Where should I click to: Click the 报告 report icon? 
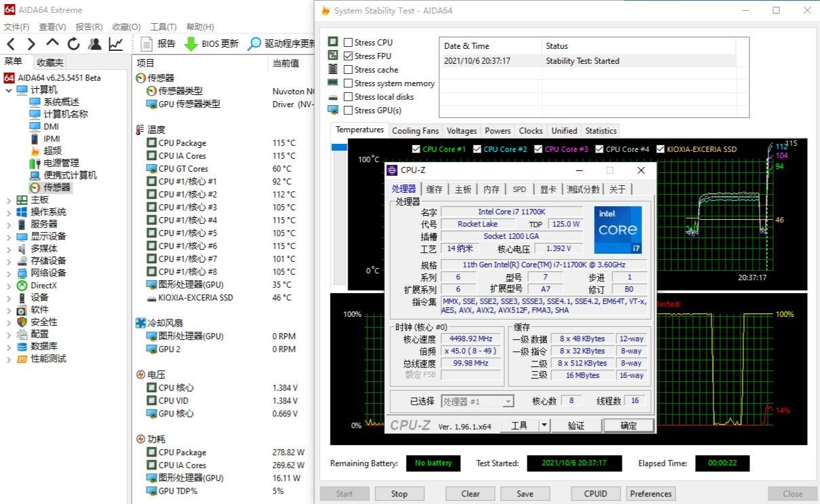[146, 44]
